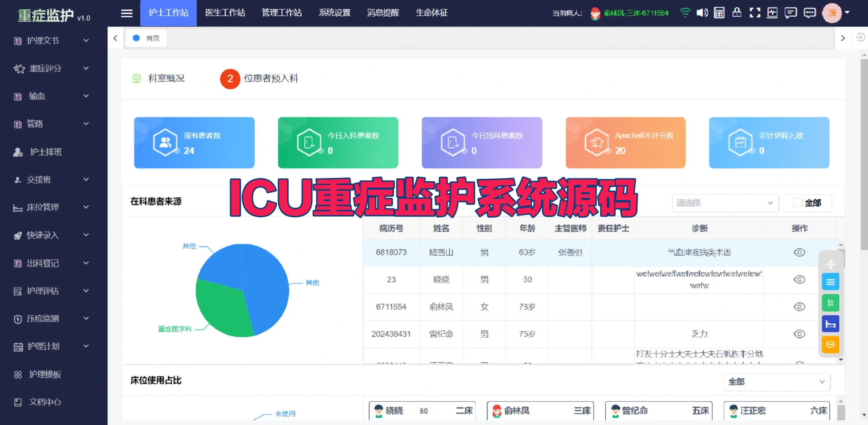The height and width of the screenshot is (425, 868).
Task: Click the lock screen icon in top bar
Action: click(x=737, y=13)
